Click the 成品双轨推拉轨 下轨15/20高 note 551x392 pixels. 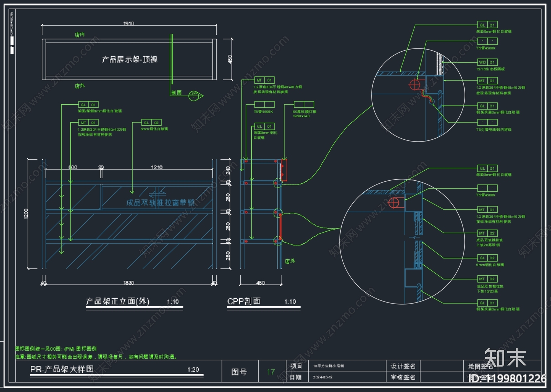[490, 288]
